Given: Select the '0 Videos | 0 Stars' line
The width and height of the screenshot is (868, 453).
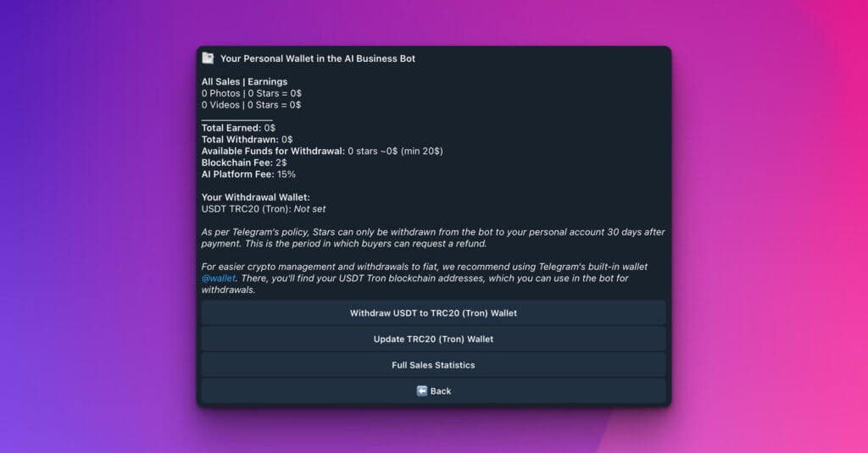Looking at the screenshot, I should click(252, 105).
